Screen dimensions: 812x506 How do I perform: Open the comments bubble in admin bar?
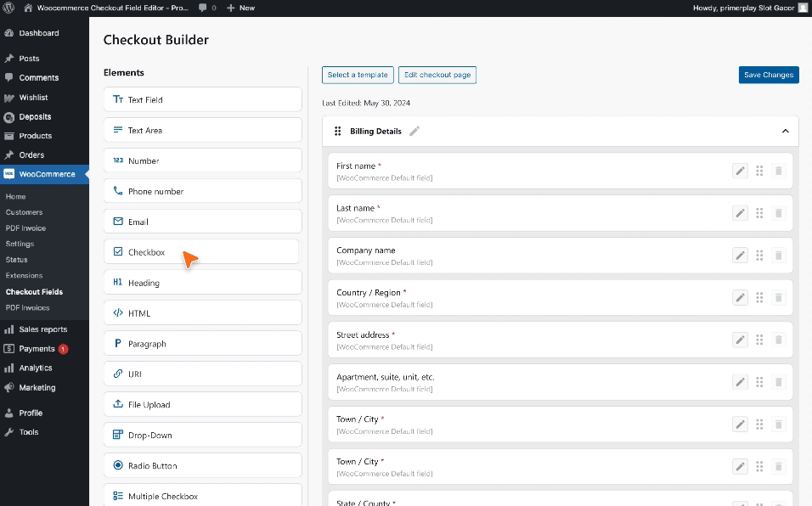pos(206,8)
